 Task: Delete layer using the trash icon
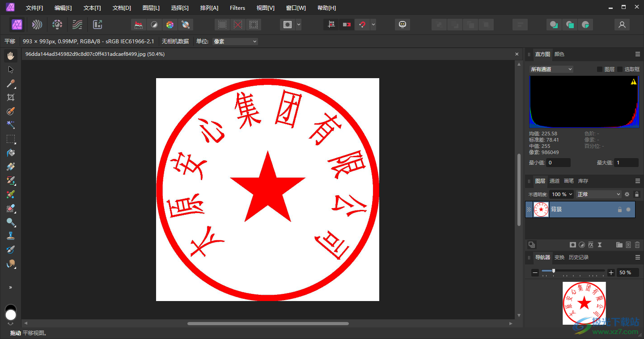[637, 245]
